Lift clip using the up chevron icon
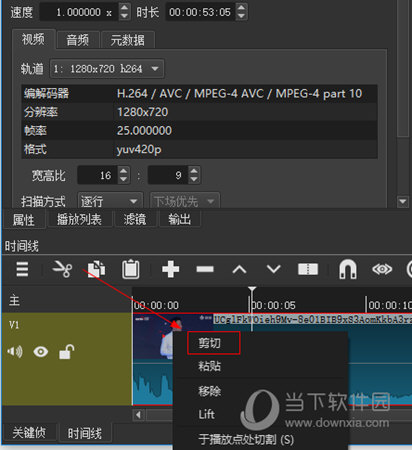 239,269
